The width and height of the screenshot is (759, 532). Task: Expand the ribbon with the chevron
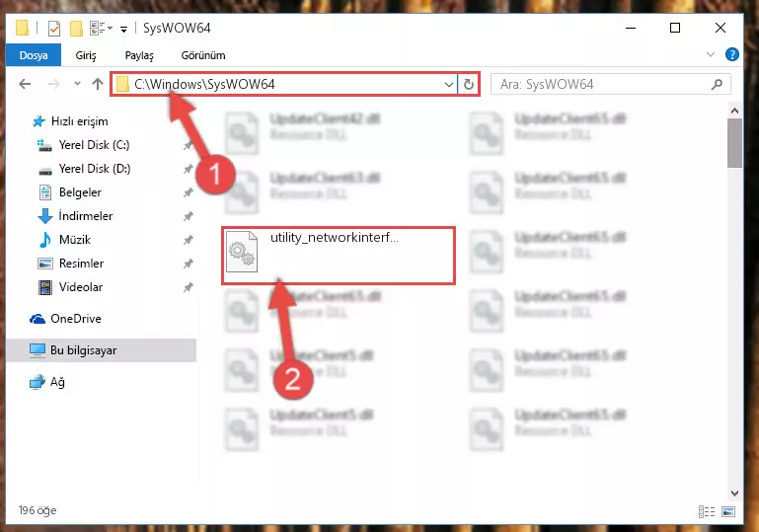710,54
